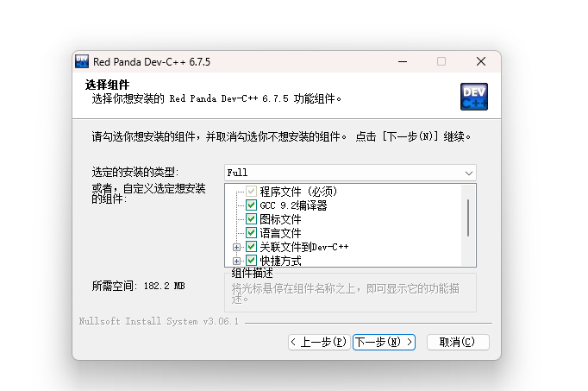Click the component list scrollbar thumb
Screen dimensions: 588x391
[x=468, y=218]
